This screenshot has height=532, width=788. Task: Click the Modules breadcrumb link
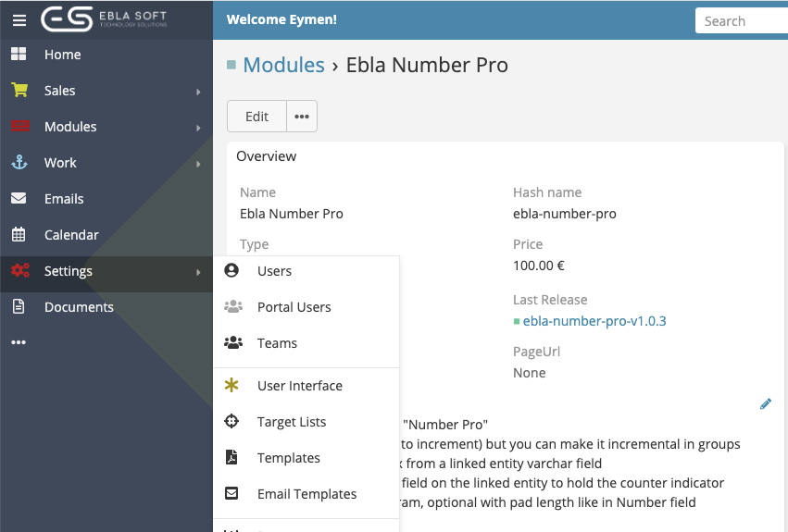tap(283, 65)
